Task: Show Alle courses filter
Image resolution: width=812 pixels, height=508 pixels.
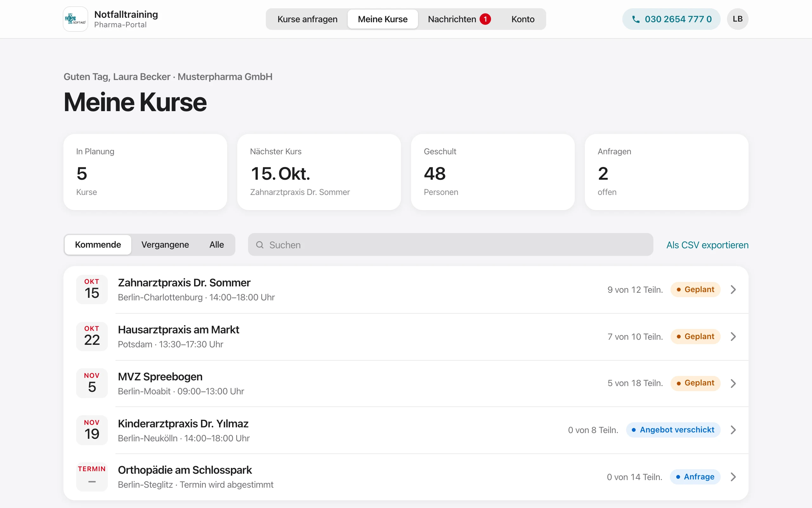Action: 216,244
